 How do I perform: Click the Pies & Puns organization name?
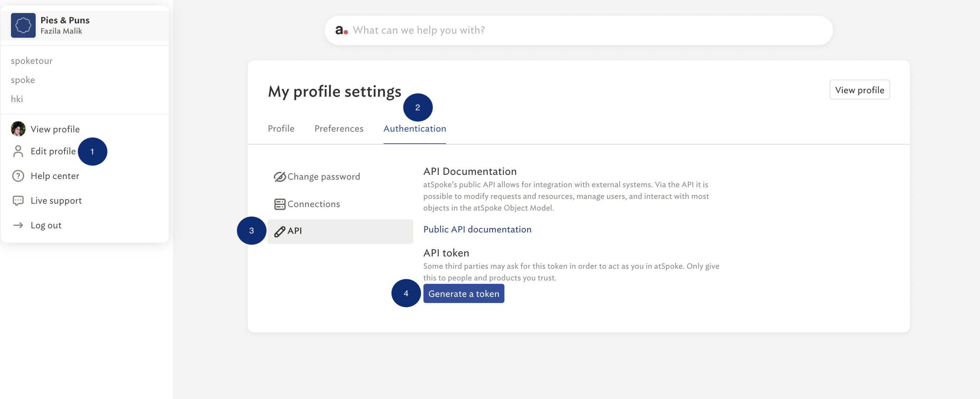[65, 20]
